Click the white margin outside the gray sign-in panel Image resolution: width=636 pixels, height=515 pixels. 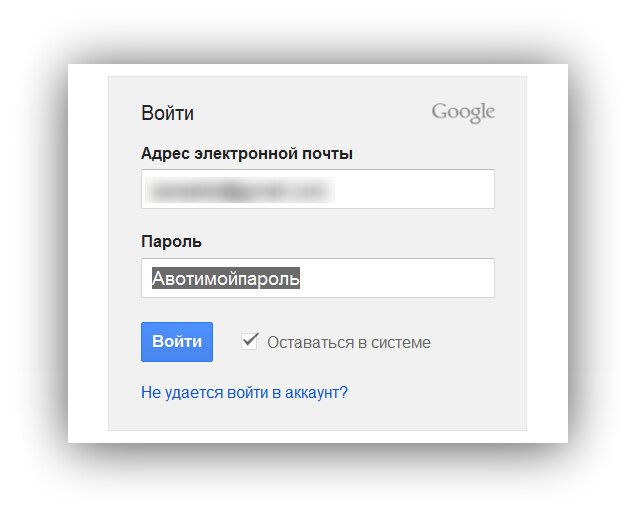[x=88, y=251]
